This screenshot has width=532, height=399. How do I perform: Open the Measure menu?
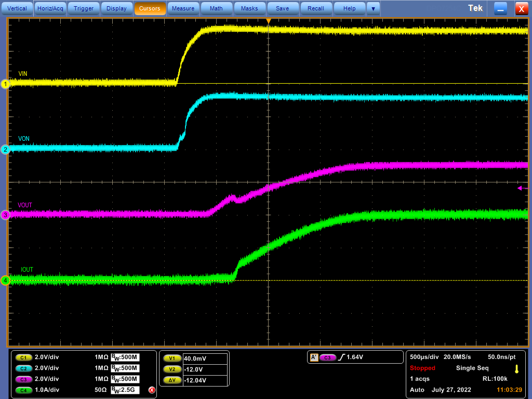(x=183, y=8)
